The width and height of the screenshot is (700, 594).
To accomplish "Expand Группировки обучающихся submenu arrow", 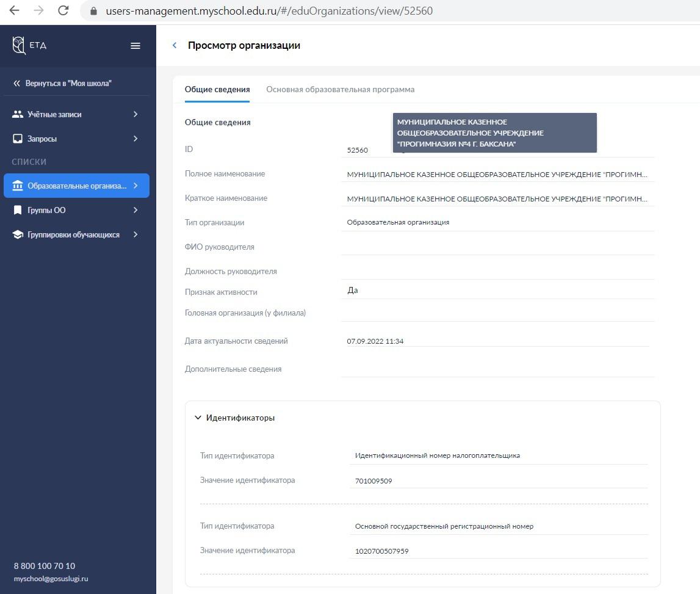I will tap(135, 234).
